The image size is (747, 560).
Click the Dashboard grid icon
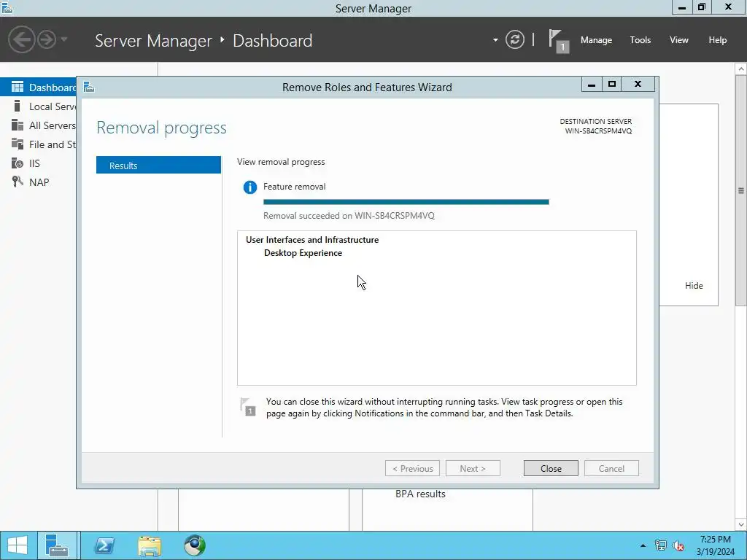tap(18, 87)
